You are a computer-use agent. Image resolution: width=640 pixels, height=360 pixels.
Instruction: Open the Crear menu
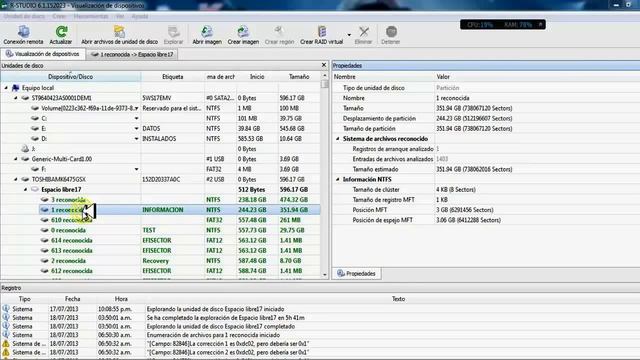59,16
